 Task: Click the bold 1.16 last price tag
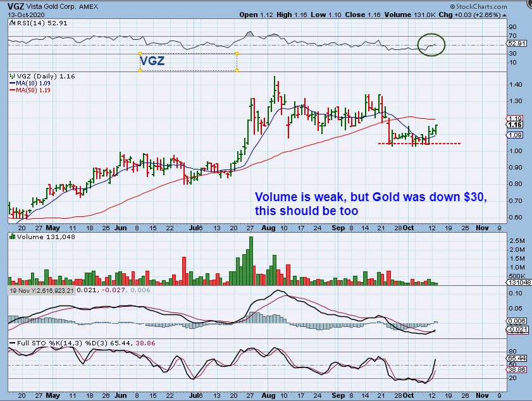pos(516,125)
